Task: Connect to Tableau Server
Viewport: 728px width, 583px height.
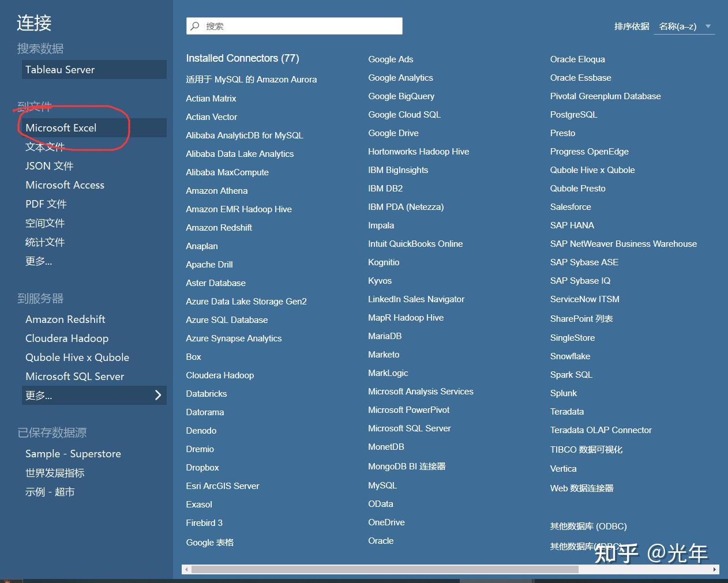Action: (x=94, y=70)
